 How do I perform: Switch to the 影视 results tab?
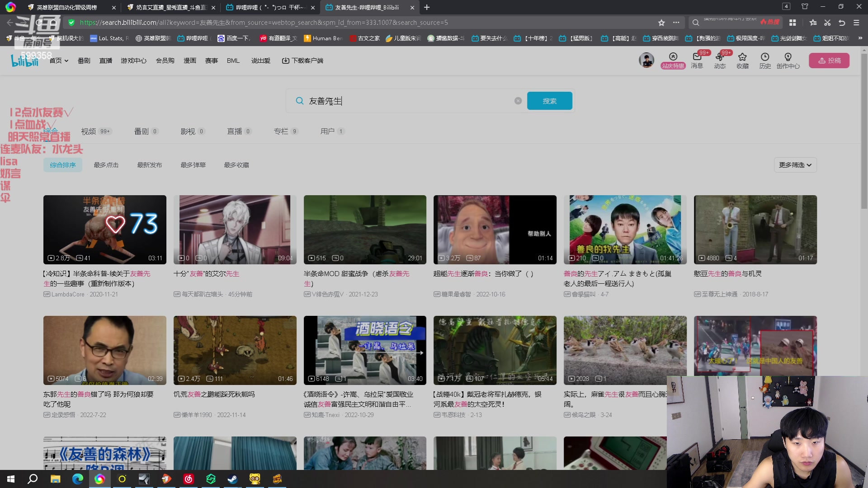192,131
